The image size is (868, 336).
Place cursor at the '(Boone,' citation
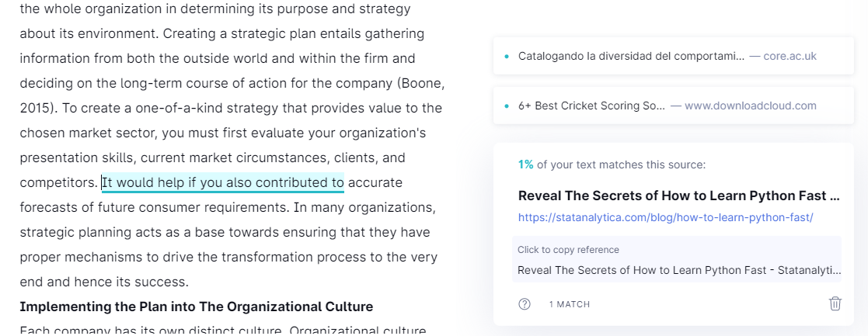pos(420,84)
